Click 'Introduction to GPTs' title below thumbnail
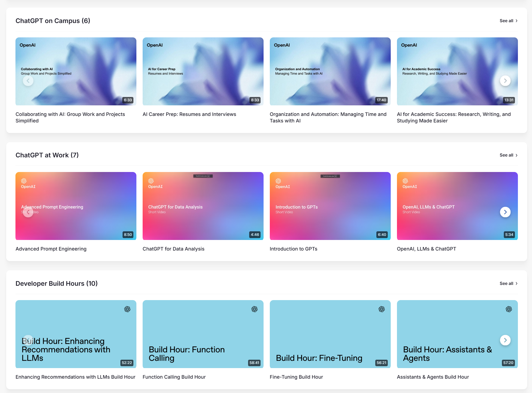 pyautogui.click(x=293, y=249)
